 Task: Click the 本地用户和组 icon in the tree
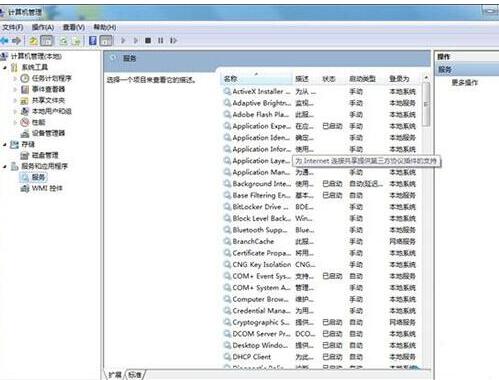point(25,111)
